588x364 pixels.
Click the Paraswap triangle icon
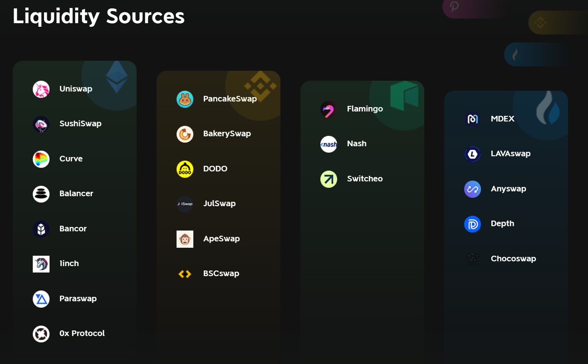tap(41, 299)
